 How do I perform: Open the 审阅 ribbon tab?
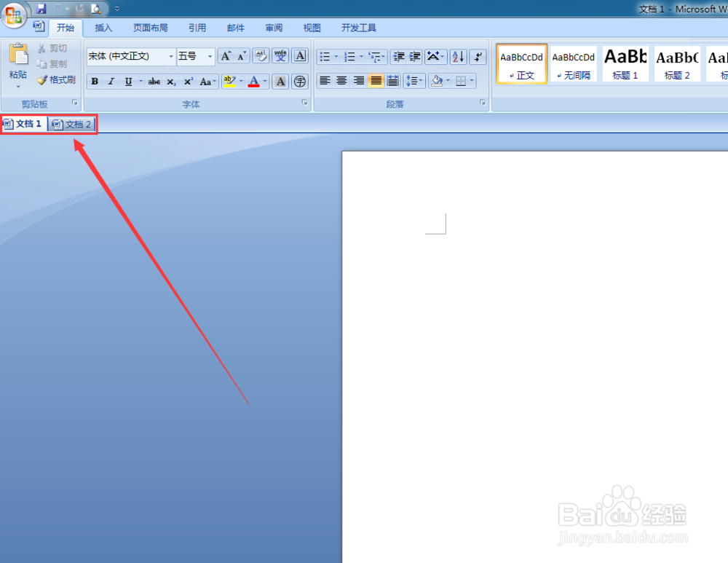[274, 28]
